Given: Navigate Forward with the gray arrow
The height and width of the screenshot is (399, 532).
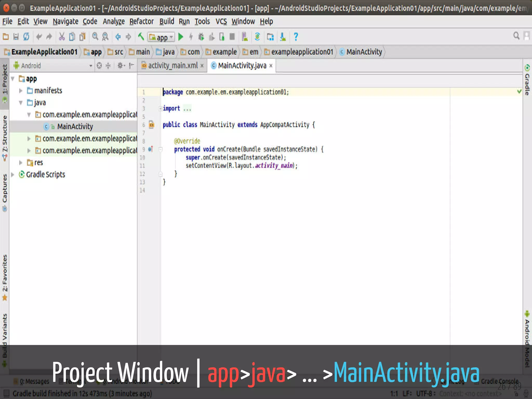Looking at the screenshot, I should point(128,37).
